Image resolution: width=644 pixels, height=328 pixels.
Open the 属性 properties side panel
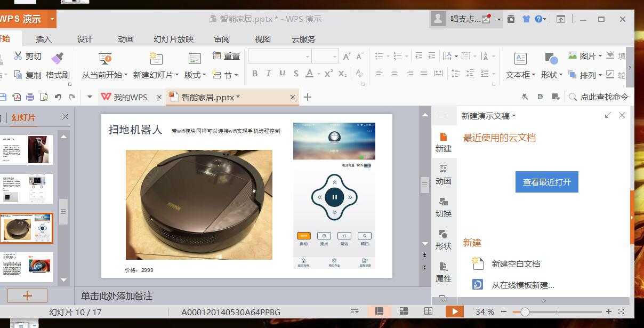[444, 273]
